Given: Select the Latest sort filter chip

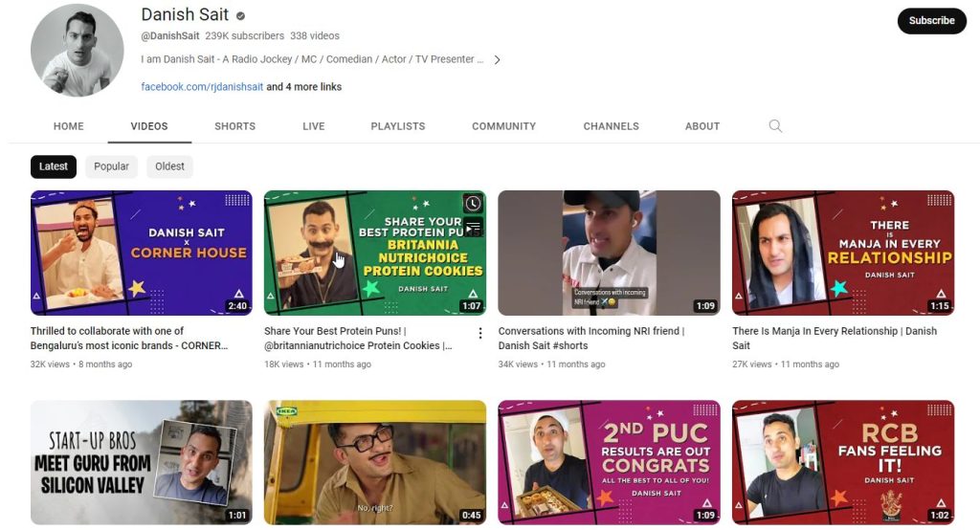Looking at the screenshot, I should pyautogui.click(x=54, y=166).
